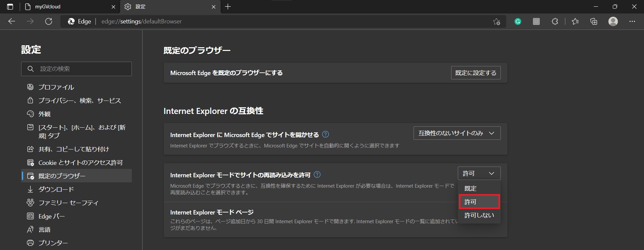The width and height of the screenshot is (644, 250).
Task: Refresh the page with reload icon
Action: (x=49, y=21)
